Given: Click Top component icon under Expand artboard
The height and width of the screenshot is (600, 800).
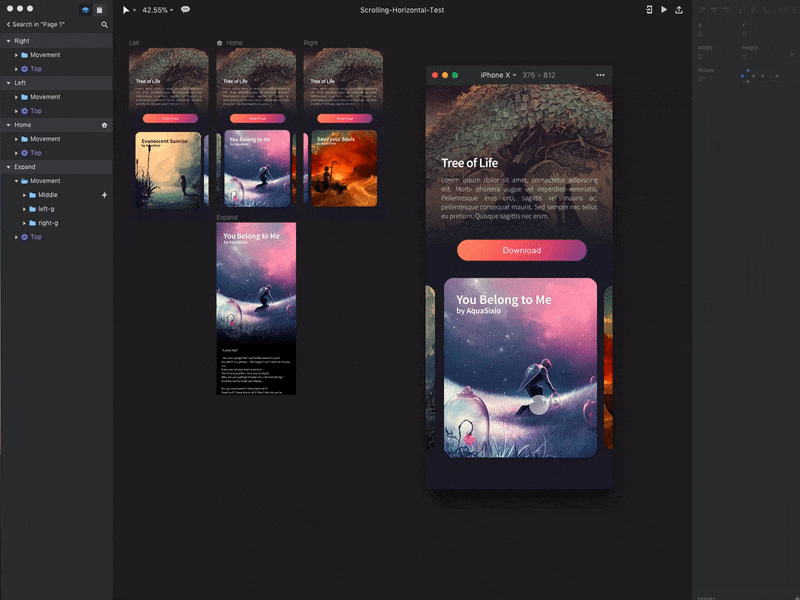Looking at the screenshot, I should pyautogui.click(x=24, y=237).
